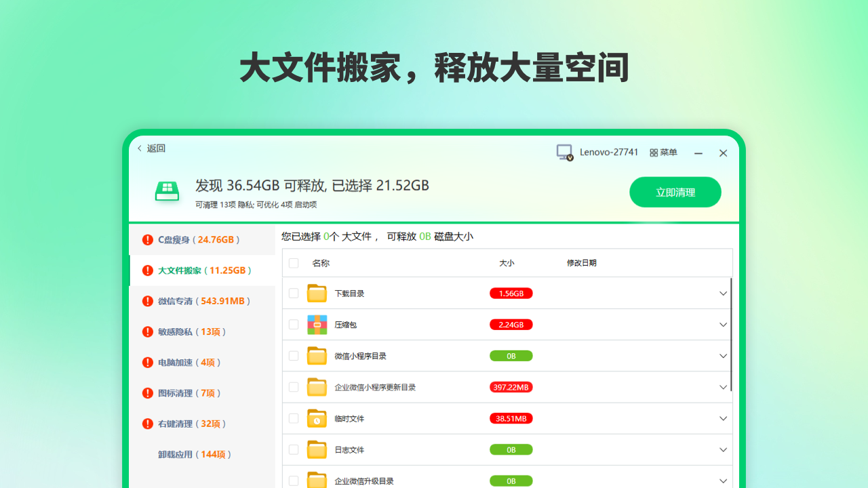Open the 微信专清 sidebar section
This screenshot has height=488, width=868.
click(202, 301)
